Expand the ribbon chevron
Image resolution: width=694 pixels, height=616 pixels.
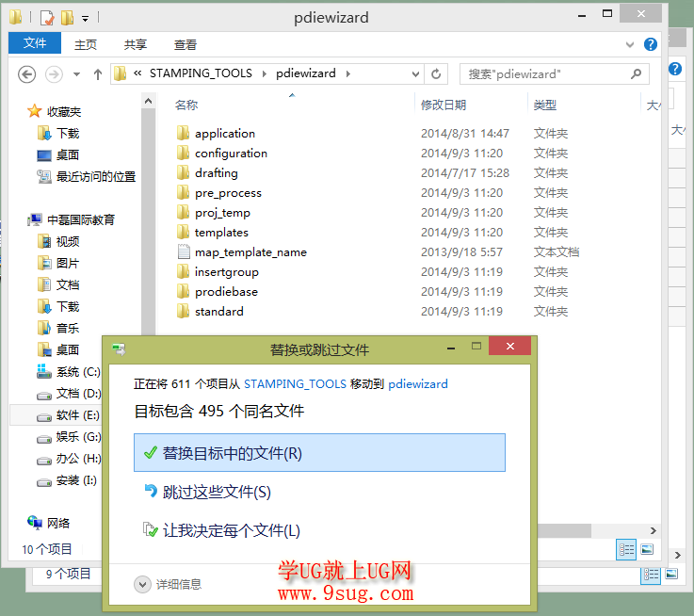click(629, 44)
